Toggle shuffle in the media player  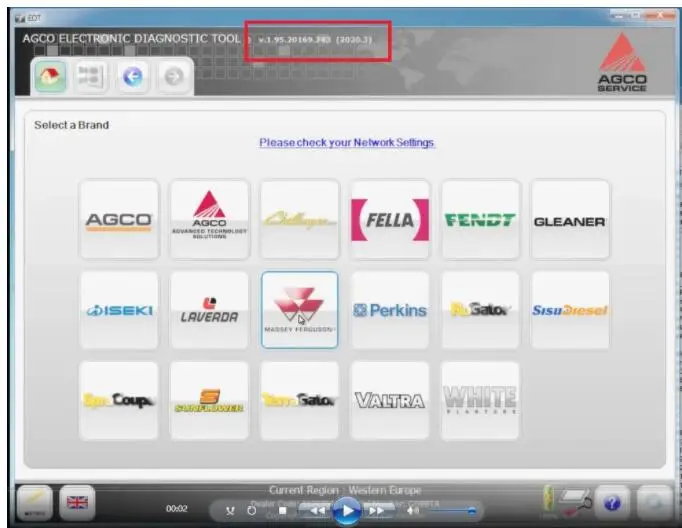[x=231, y=511]
